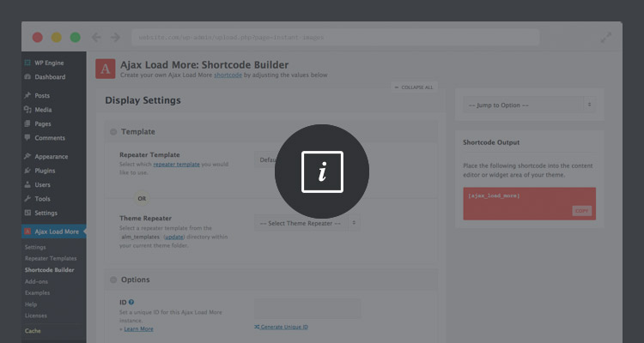The width and height of the screenshot is (644, 343).
Task: Click the Shortcode Output heading
Action: click(491, 142)
